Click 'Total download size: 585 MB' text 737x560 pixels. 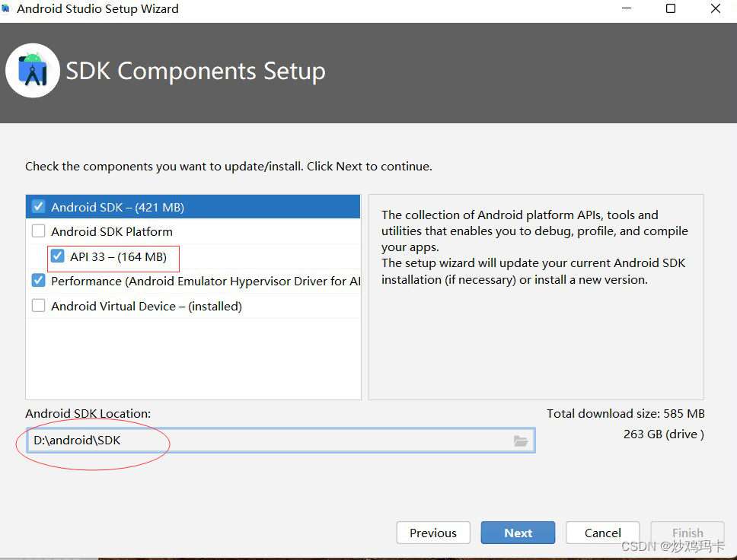tap(626, 413)
